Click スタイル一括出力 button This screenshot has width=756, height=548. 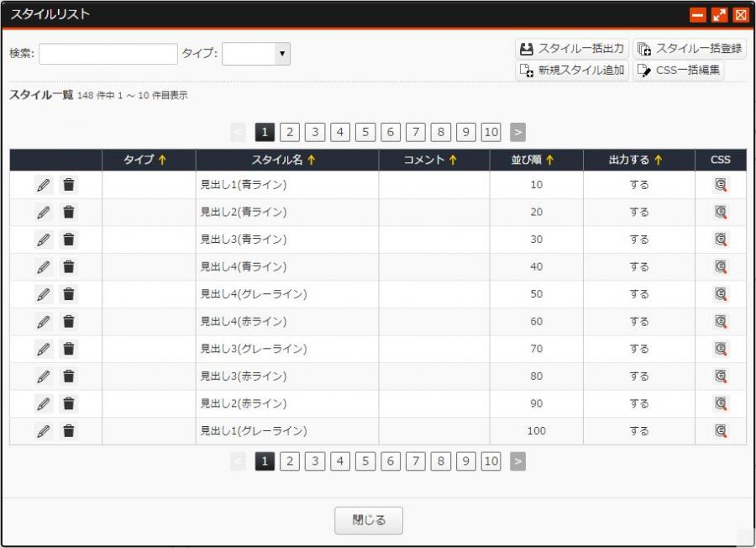(572, 48)
